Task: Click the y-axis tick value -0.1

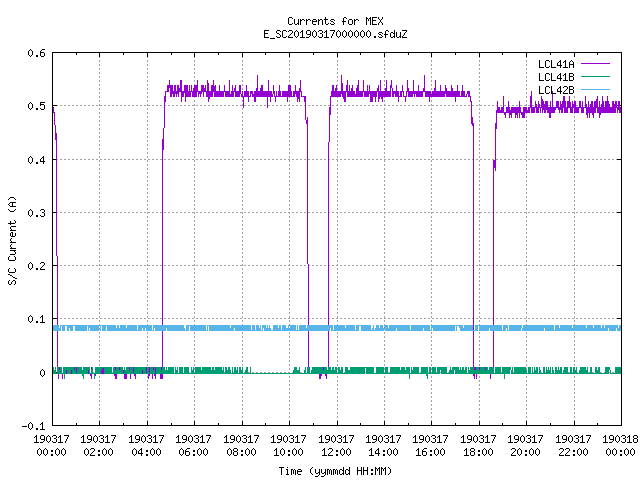Action: 33,426
